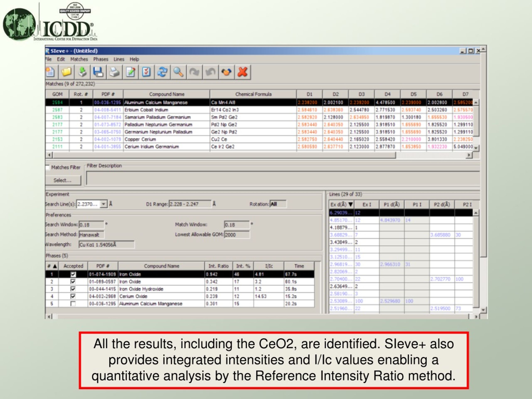Click the green arrow import icon

click(83, 72)
